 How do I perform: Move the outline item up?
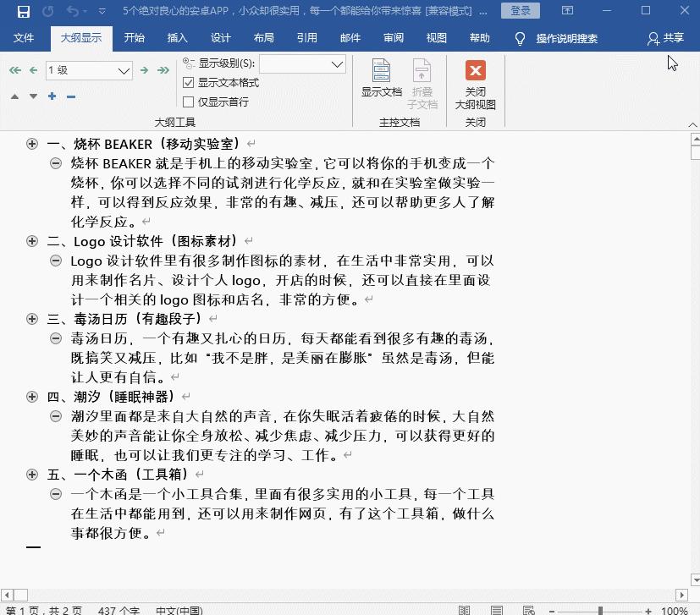(x=13, y=96)
